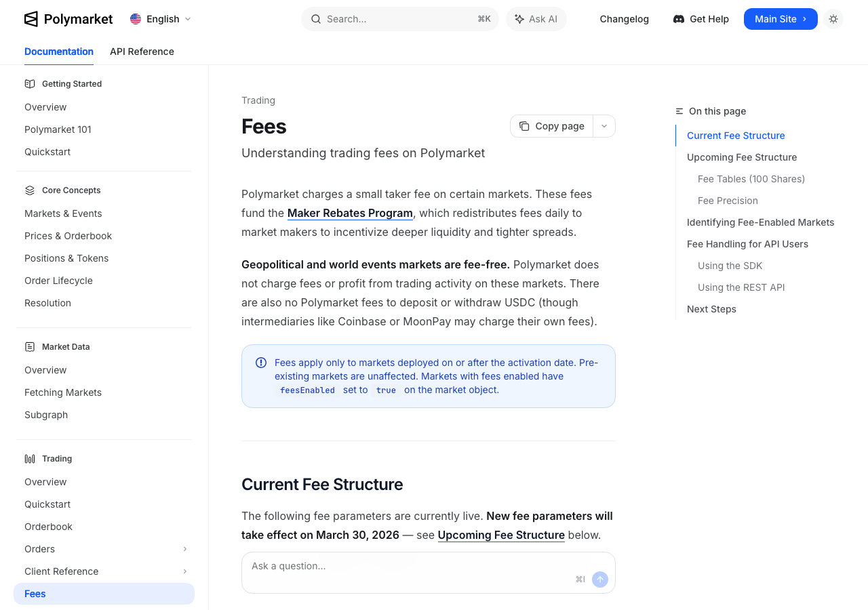
Task: Expand the Orders sidebar section
Action: (x=185, y=549)
